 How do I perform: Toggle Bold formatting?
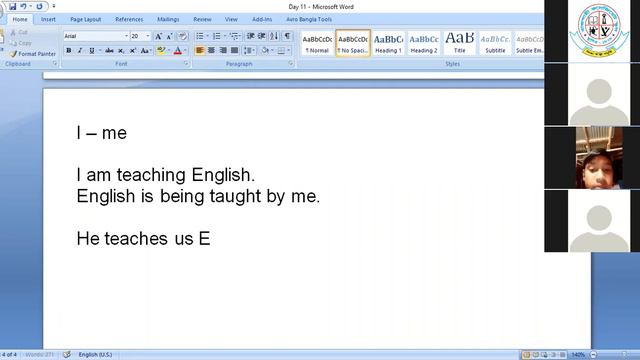pyautogui.click(x=69, y=51)
